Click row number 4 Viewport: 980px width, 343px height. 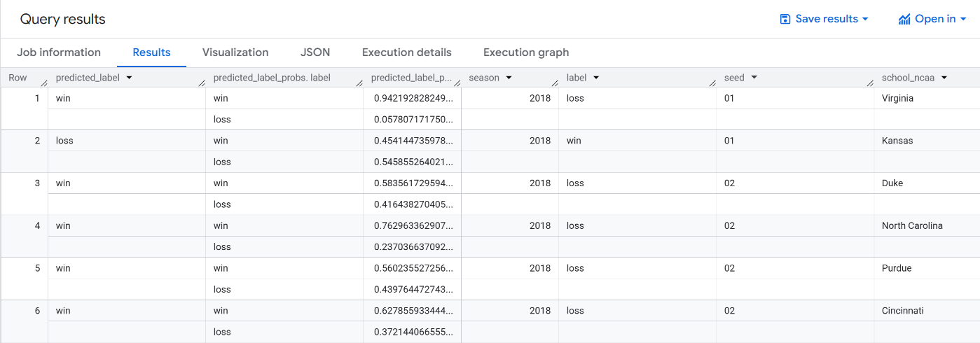pyautogui.click(x=37, y=225)
